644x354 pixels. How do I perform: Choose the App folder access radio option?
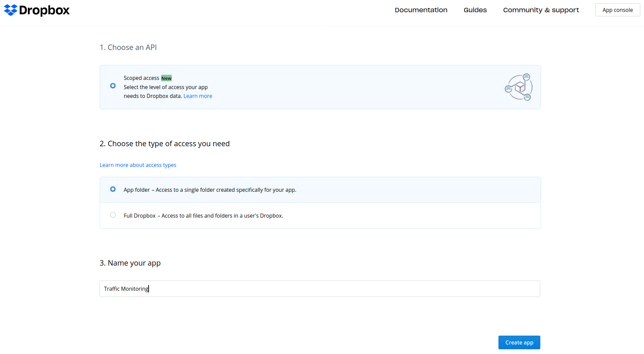click(x=113, y=189)
